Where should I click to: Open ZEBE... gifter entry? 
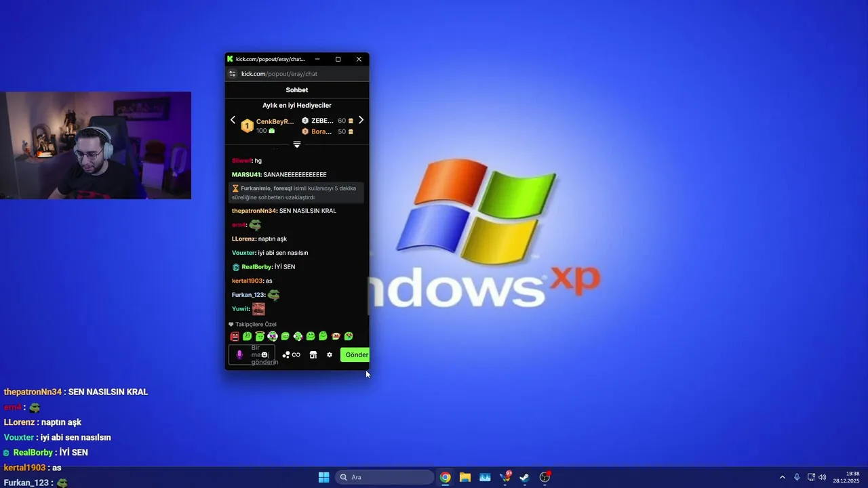322,121
